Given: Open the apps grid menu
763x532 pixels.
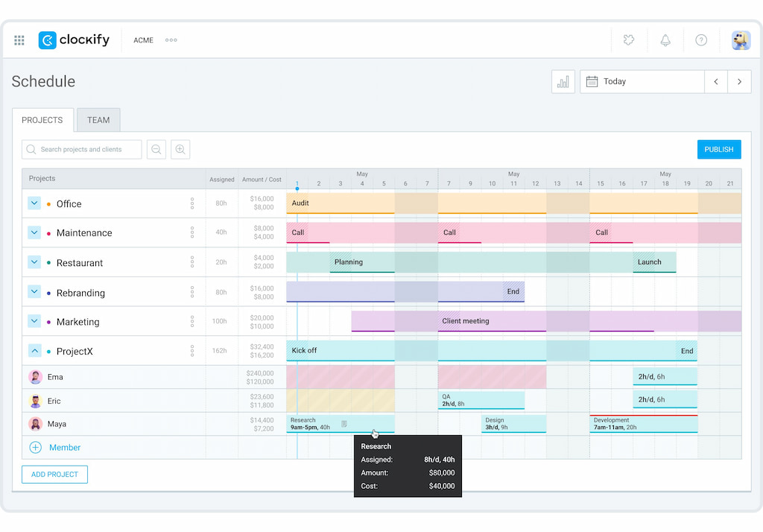Looking at the screenshot, I should [19, 40].
